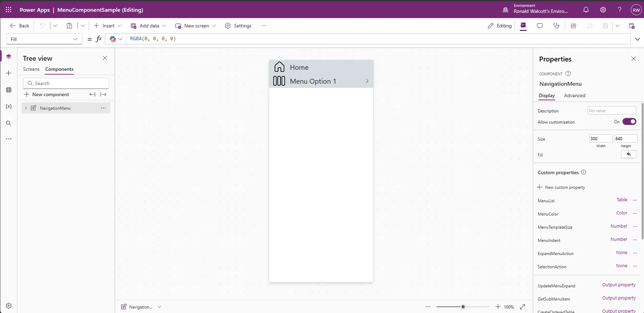Open the Variables icon in sidebar
644x313 pixels.
[8, 107]
